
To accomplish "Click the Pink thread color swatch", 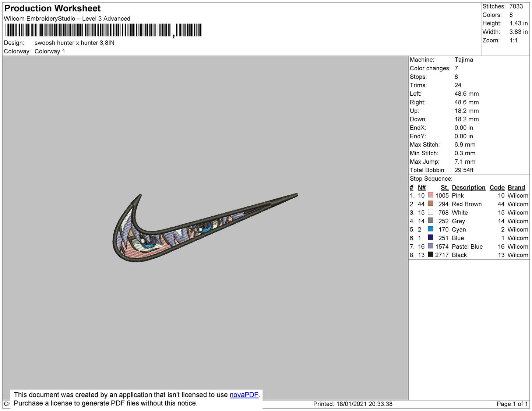I will click(x=430, y=195).
